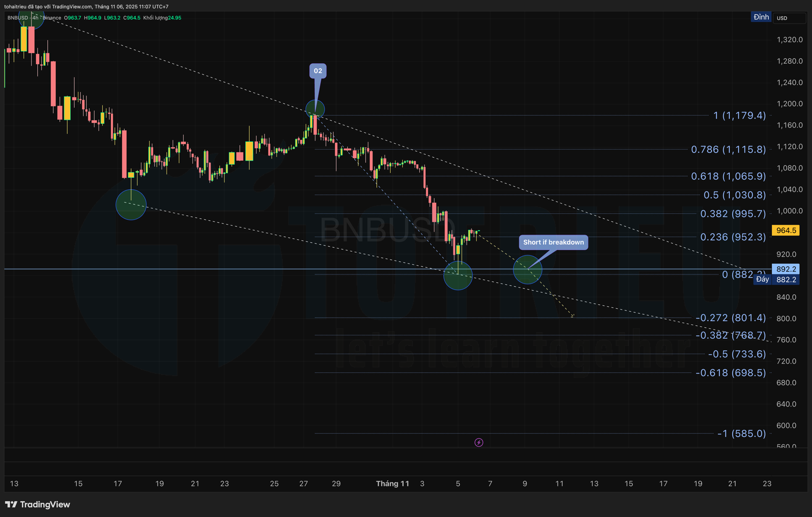Select the 964.5 current price tag
This screenshot has width=812, height=517.
[786, 230]
